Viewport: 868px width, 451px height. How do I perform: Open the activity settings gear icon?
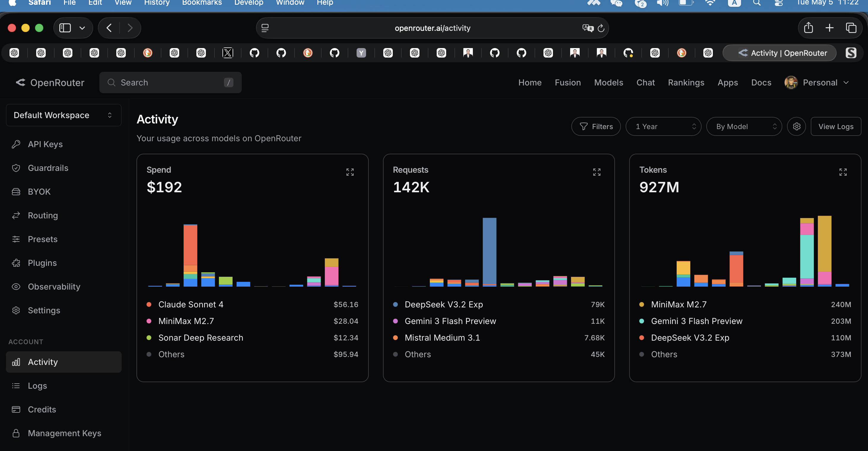point(796,126)
